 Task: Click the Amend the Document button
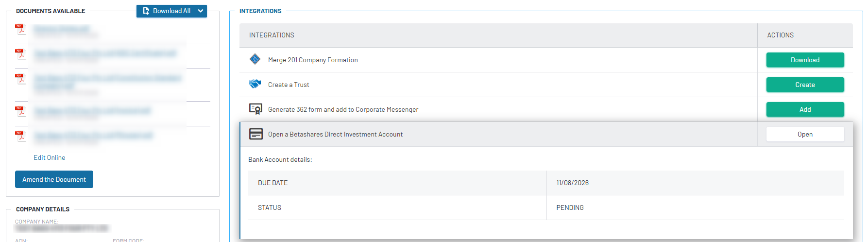tap(54, 179)
